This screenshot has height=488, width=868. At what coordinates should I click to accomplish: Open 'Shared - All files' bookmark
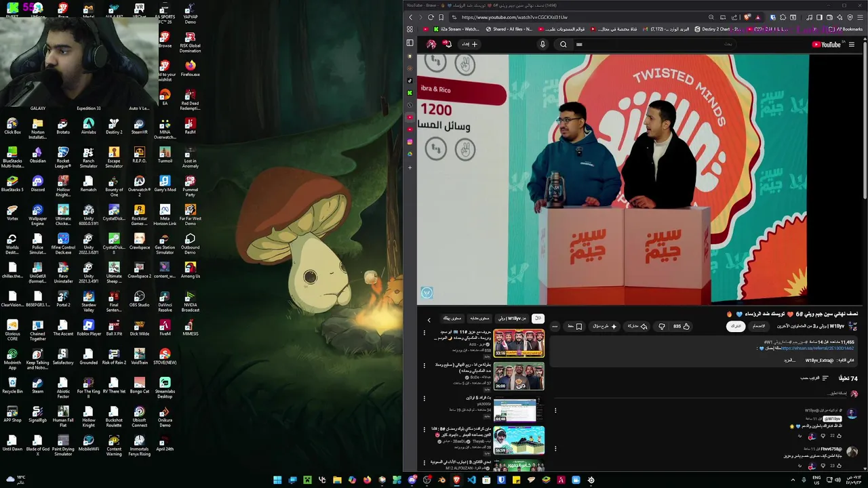(x=508, y=29)
